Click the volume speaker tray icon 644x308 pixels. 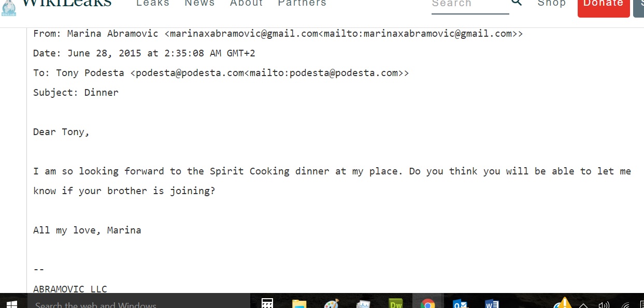[604, 305]
